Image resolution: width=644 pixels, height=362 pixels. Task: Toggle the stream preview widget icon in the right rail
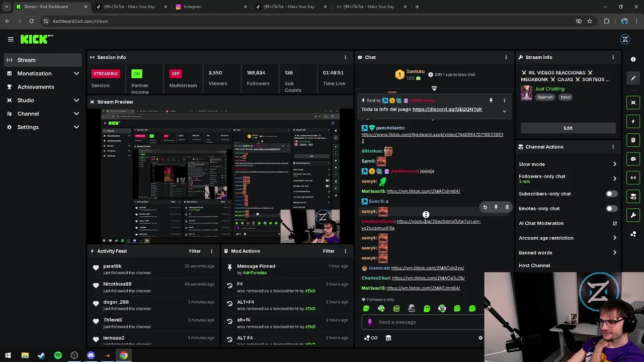point(633,103)
